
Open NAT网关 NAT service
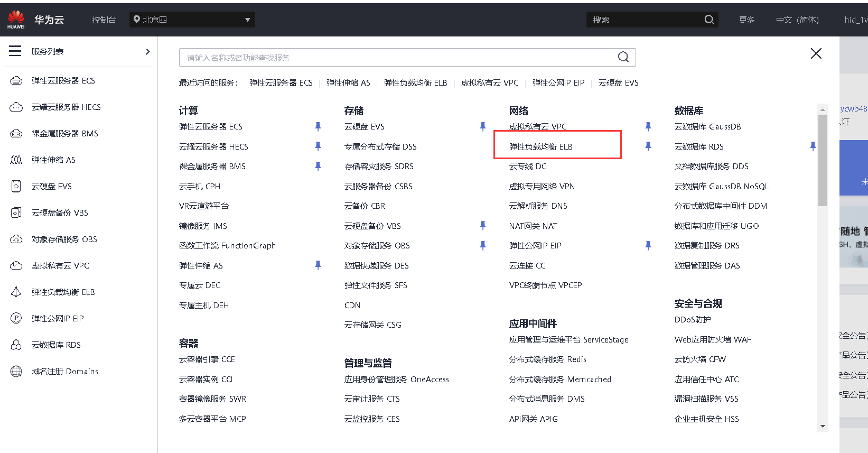tap(533, 226)
